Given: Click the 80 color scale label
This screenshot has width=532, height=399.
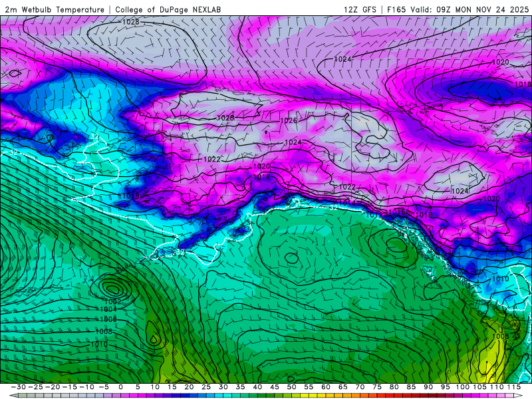Looking at the screenshot, I should point(394,387).
